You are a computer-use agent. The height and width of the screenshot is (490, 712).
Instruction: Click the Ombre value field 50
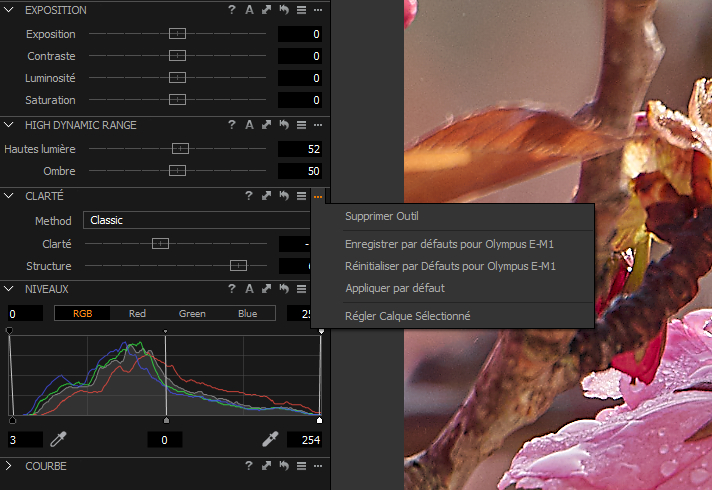tap(300, 171)
